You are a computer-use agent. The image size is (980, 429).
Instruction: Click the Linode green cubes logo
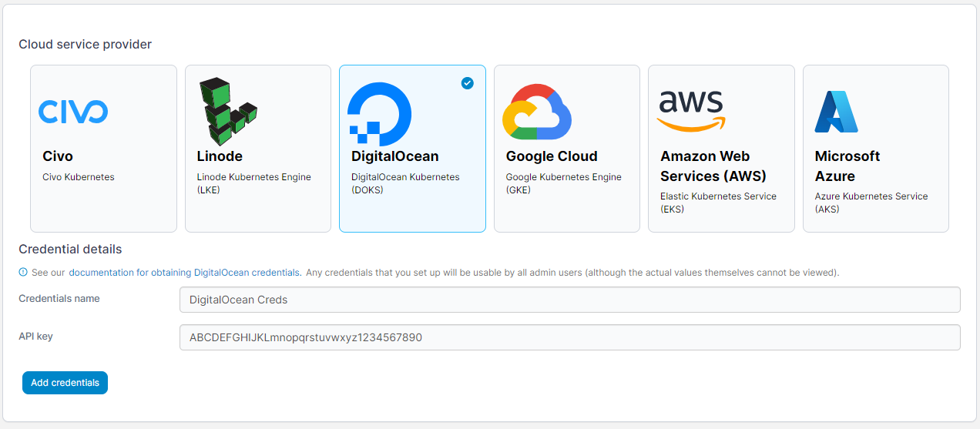[x=228, y=112]
